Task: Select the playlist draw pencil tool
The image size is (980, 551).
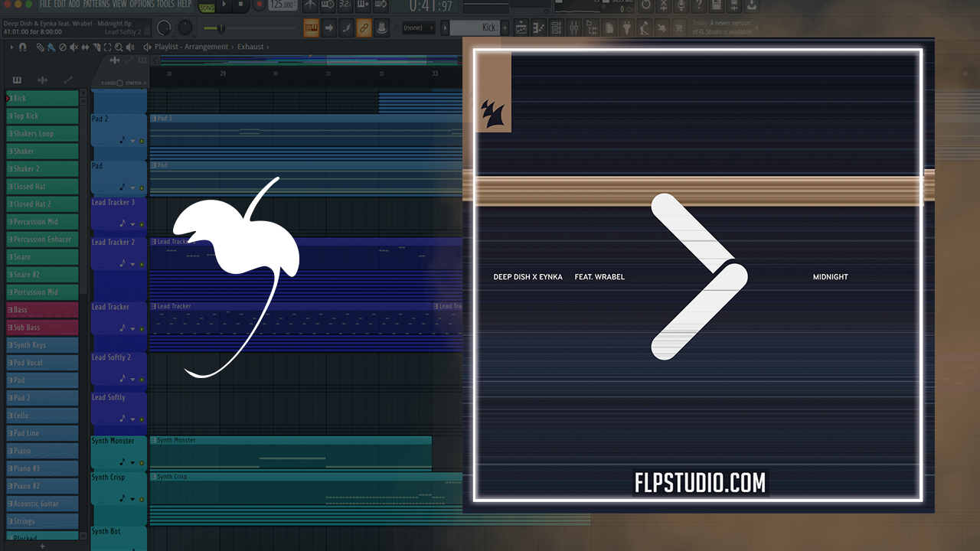Action: point(40,47)
